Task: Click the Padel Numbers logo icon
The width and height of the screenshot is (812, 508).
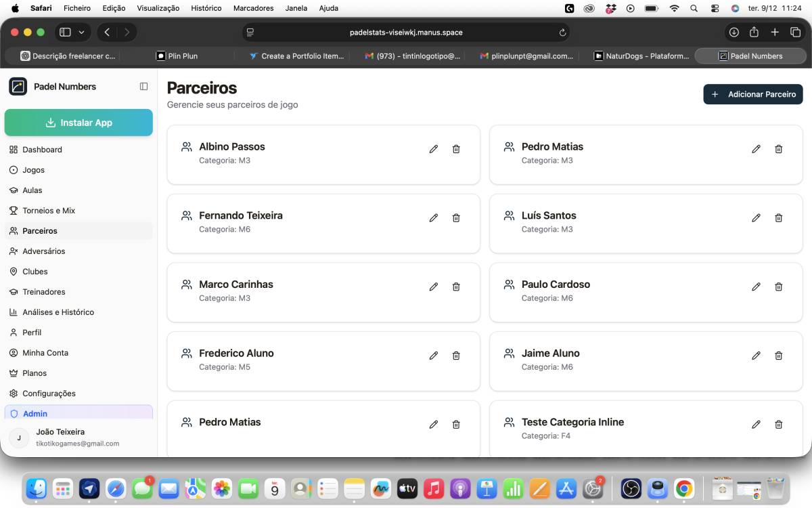Action: [x=18, y=87]
